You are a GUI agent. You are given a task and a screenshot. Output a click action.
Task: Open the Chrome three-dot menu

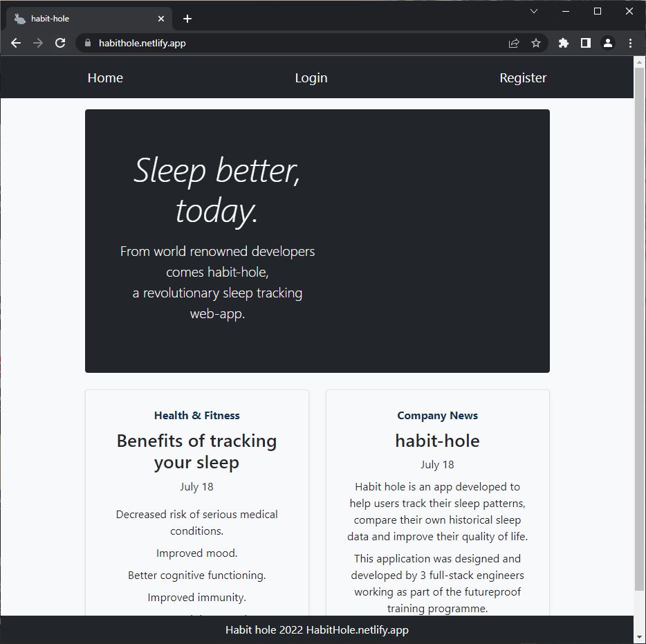click(630, 43)
